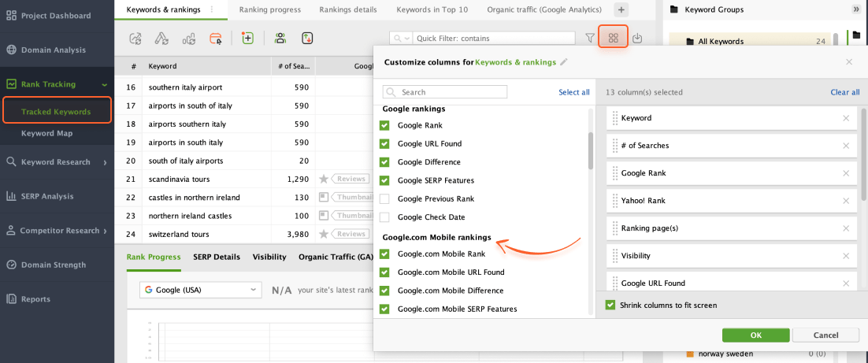Screen dimensions: 868x363
Task: Click the competitors people icon
Action: coord(280,38)
